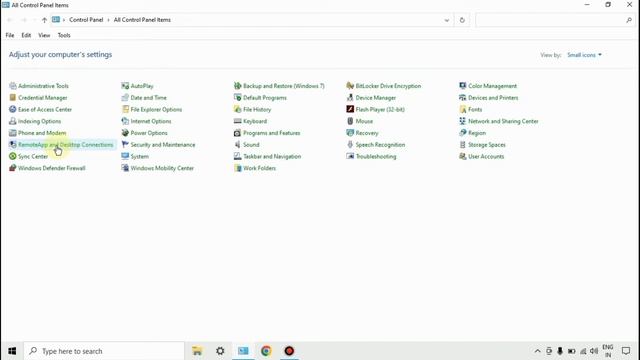Open Google Chrome from taskbar
This screenshot has height=360, width=640.
(266, 351)
